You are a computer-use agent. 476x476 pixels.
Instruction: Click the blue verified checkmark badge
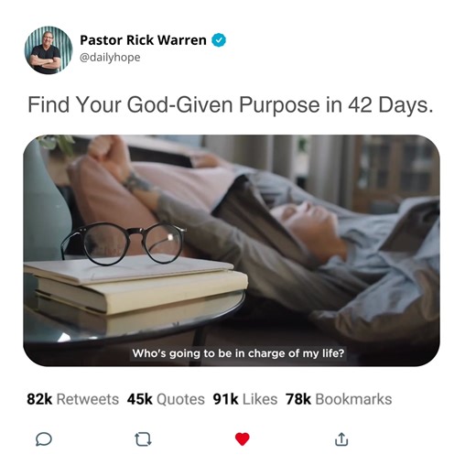click(x=219, y=40)
